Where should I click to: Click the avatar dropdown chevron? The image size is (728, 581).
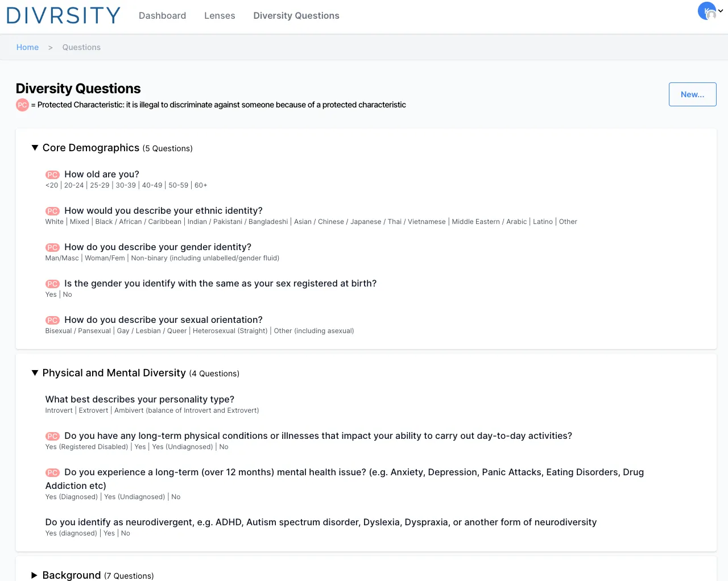[x=721, y=11]
